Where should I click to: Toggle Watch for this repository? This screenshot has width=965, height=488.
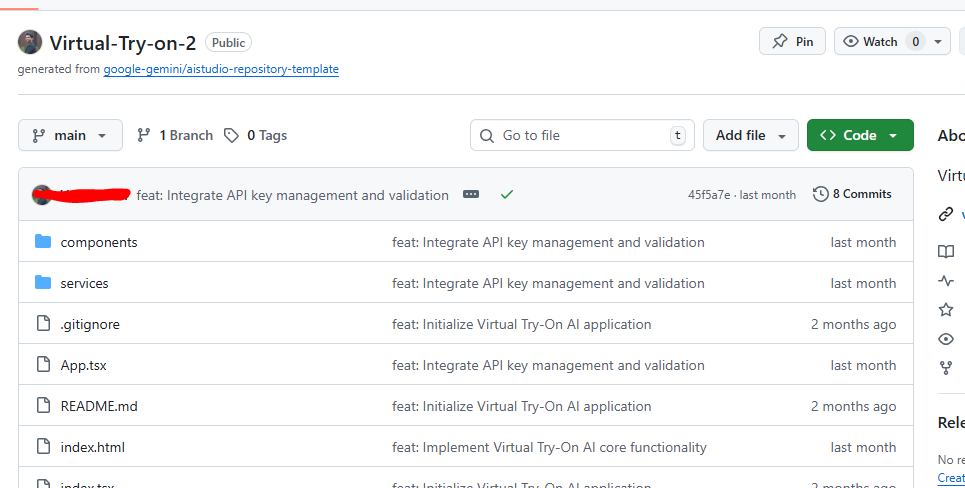pos(871,41)
